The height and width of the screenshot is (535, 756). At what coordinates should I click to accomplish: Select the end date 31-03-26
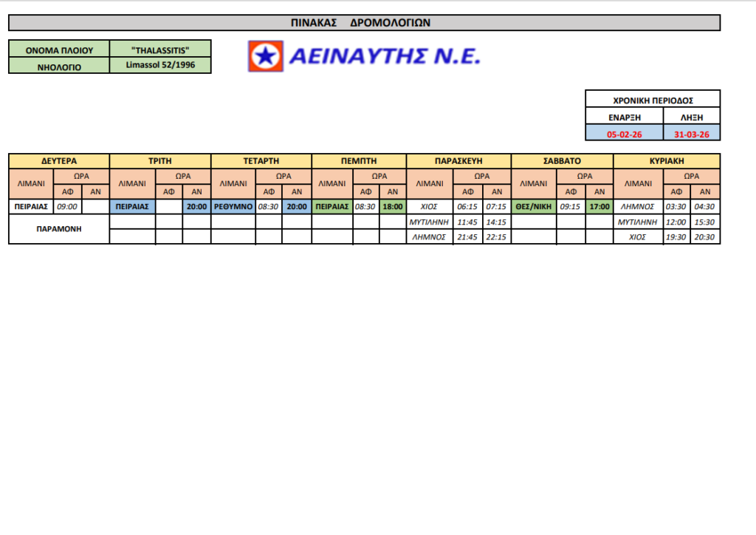(x=692, y=134)
